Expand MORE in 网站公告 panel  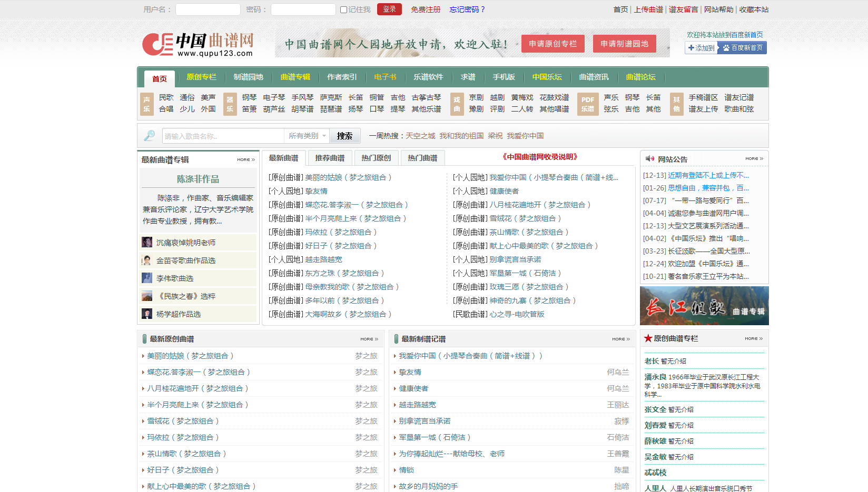[x=754, y=158]
